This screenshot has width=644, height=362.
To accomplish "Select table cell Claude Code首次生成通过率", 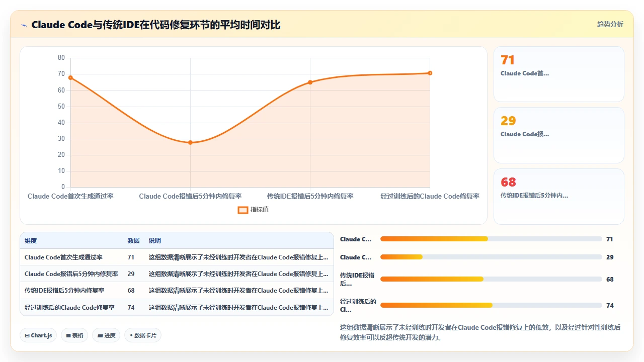I will point(63,257).
